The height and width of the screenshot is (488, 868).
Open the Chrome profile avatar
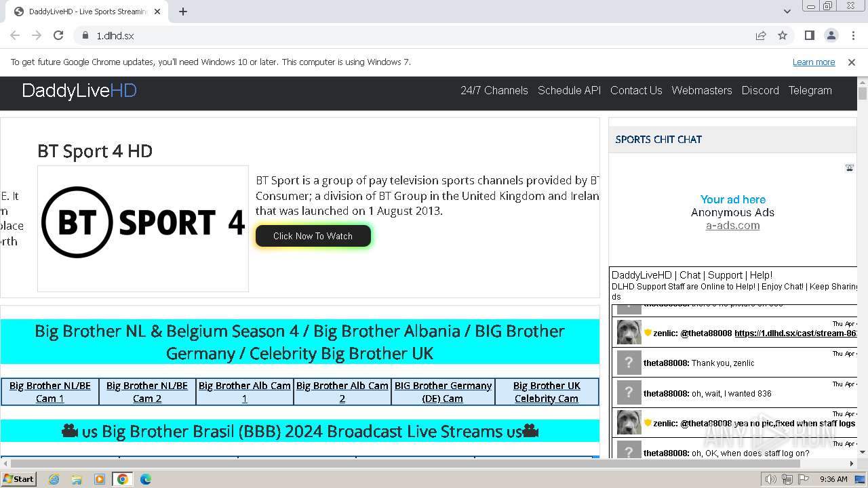coord(831,35)
